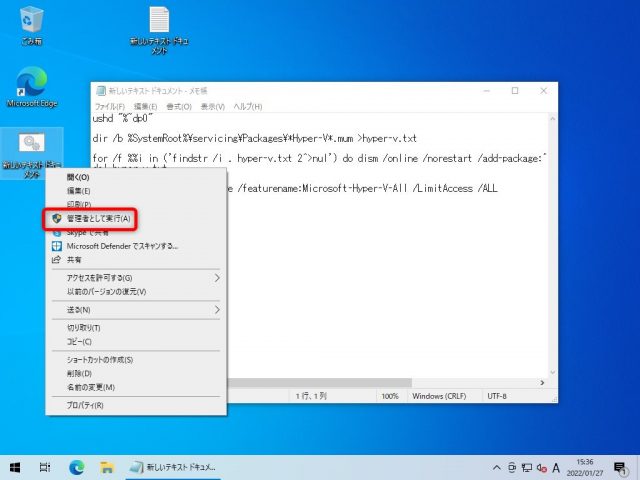Open File Explorer from the taskbar
Image resolution: width=640 pixels, height=480 pixels.
[106, 467]
